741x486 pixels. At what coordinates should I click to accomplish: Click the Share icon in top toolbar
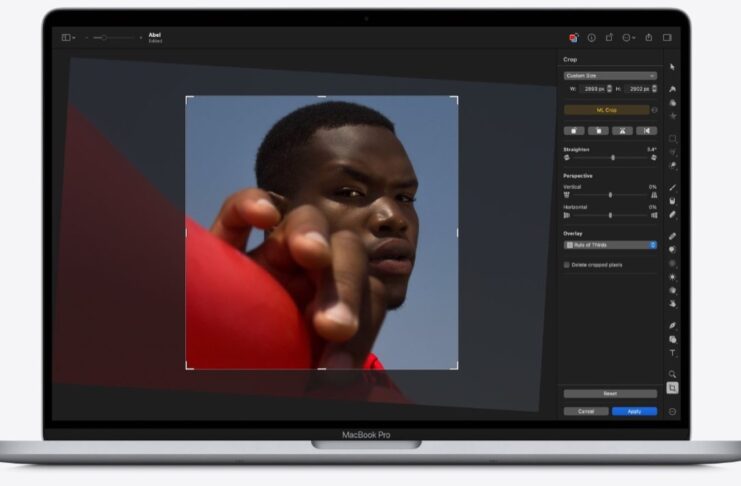pos(649,37)
